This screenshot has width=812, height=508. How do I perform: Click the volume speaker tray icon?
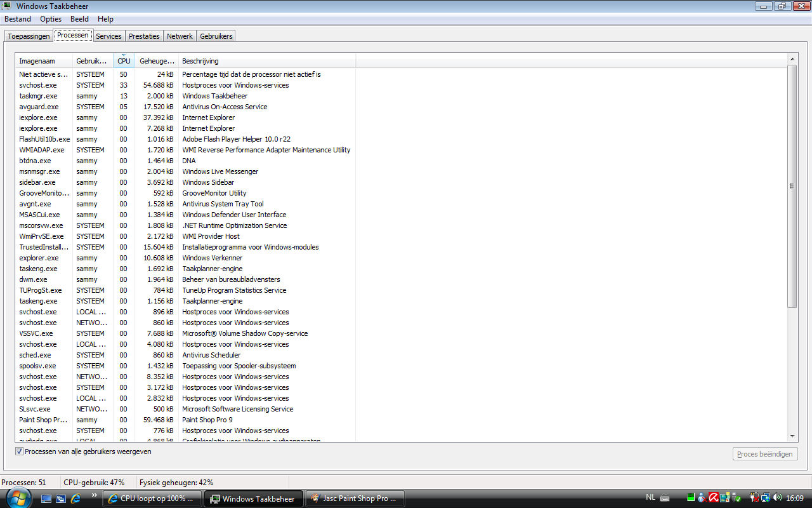[x=776, y=497]
